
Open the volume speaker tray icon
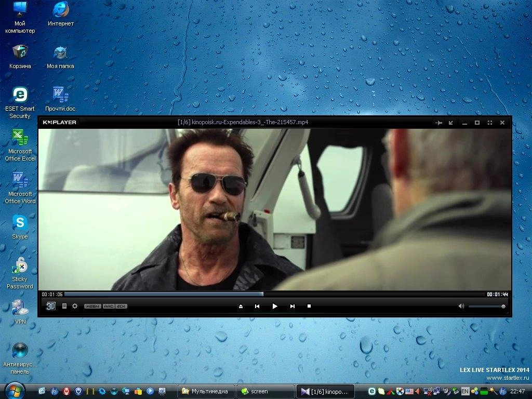coord(418,391)
